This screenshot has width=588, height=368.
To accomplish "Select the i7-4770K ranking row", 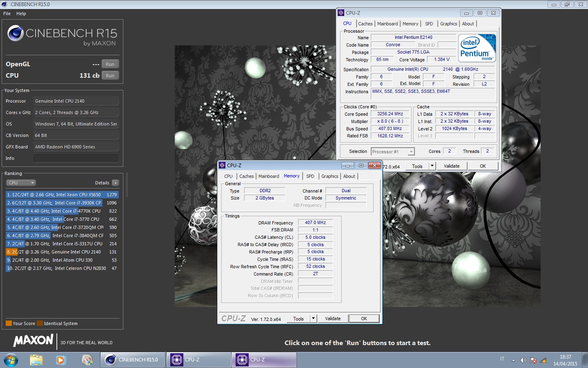I will click(62, 211).
